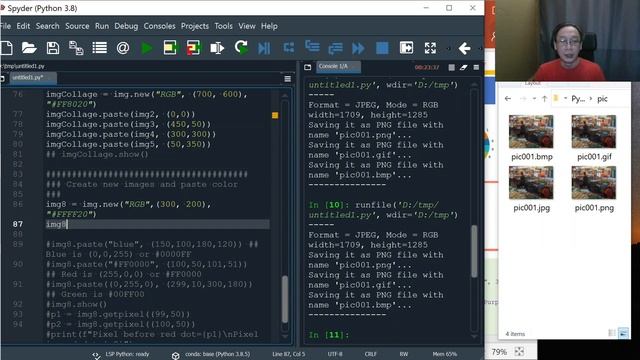Screen dimensions: 640x360
Task: Execute the current debug line
Action: [x=289, y=48]
